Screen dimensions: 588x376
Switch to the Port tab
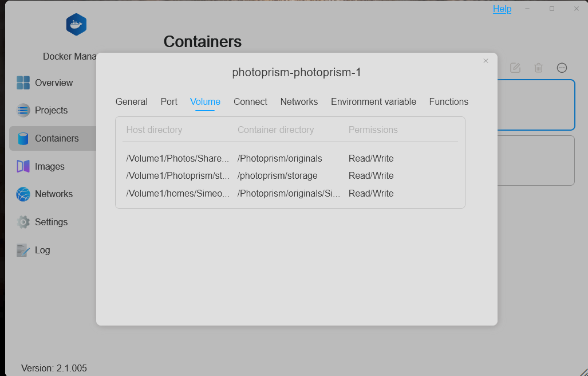169,101
